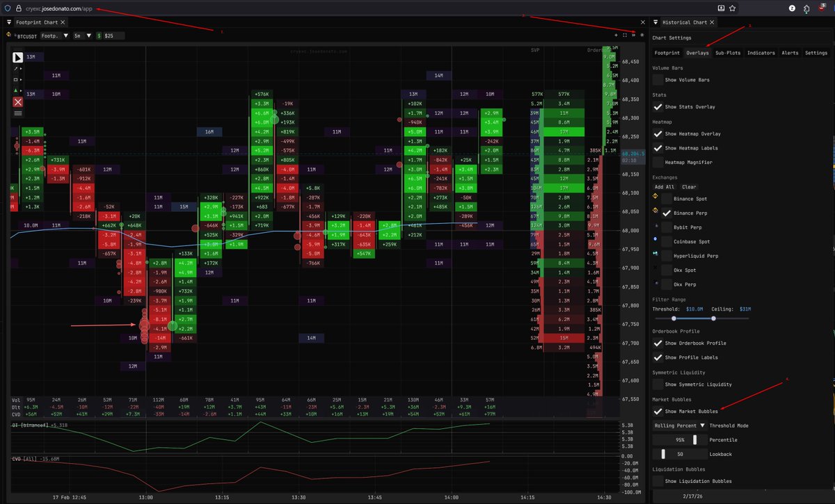This screenshot has height=504, width=835.
Task: Enable Heatmap Magnifier checkbox
Action: 658,162
